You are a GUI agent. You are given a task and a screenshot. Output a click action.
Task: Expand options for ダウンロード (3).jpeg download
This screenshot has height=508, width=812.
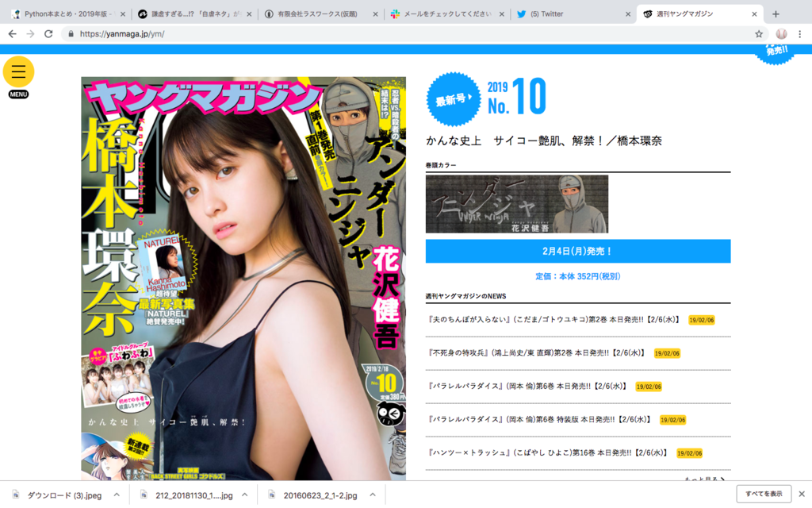tap(117, 495)
